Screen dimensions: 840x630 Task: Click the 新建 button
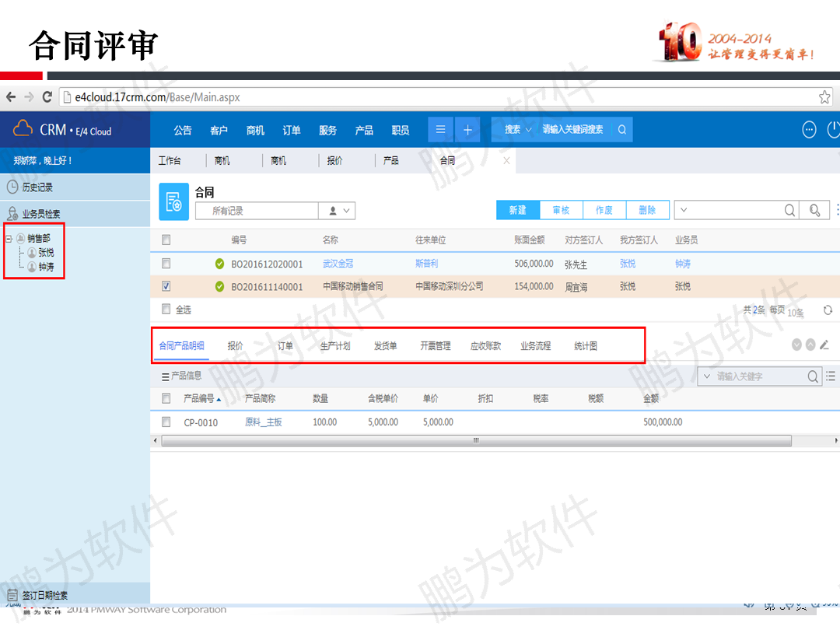(518, 210)
